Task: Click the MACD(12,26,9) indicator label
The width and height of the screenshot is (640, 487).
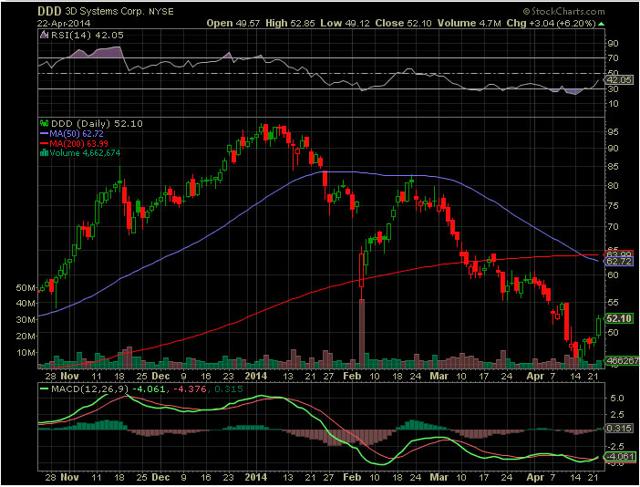Action: (x=90, y=389)
